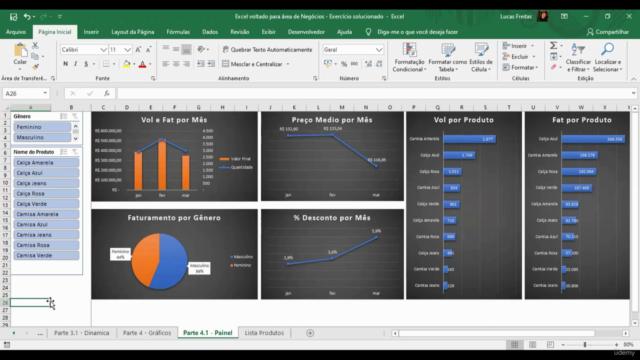The width and height of the screenshot is (640, 360).
Task: Undo the last action
Action: tap(27, 17)
